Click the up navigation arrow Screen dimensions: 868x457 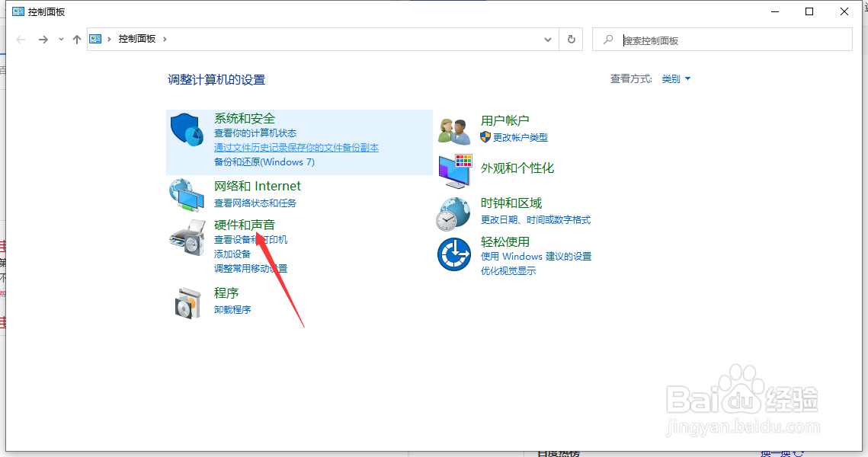[x=76, y=39]
